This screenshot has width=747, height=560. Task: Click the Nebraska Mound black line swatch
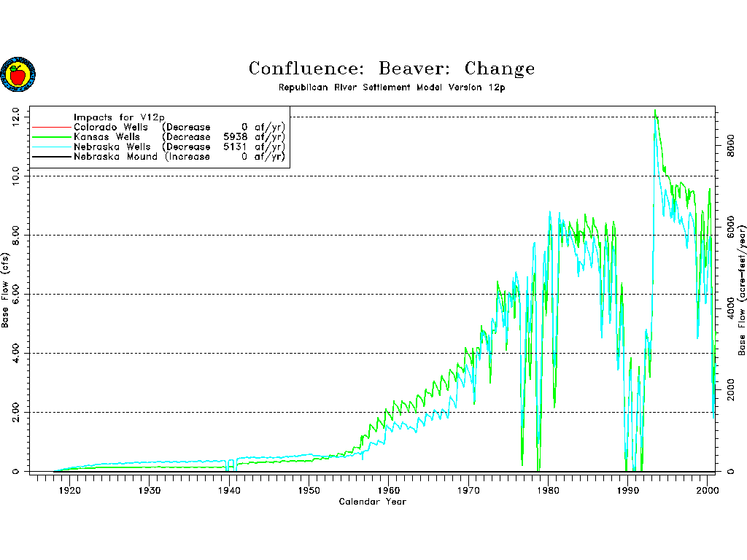click(x=50, y=157)
